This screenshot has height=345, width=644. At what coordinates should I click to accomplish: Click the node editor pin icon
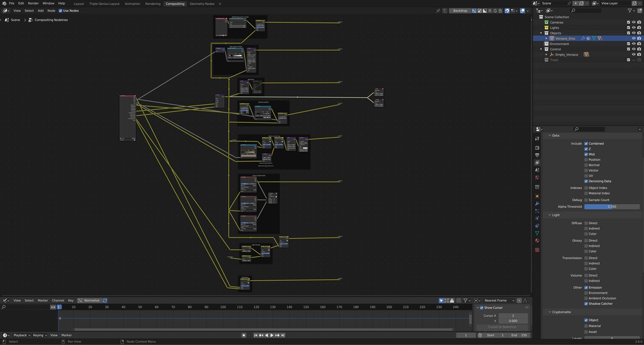(438, 11)
